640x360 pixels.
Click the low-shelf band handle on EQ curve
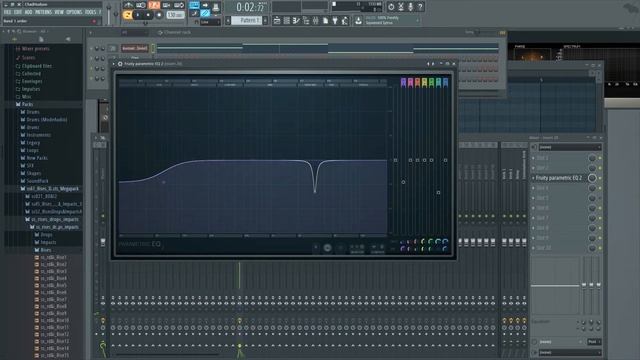click(x=164, y=182)
